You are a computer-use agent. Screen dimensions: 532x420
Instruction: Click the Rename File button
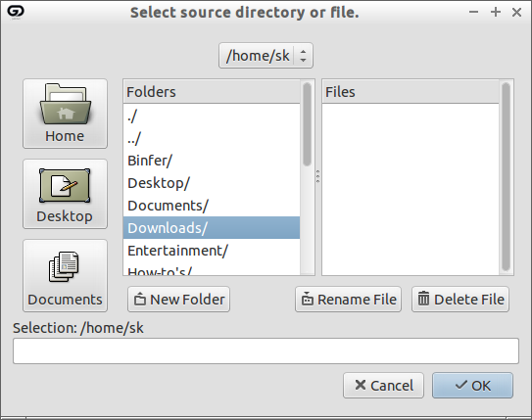348,300
